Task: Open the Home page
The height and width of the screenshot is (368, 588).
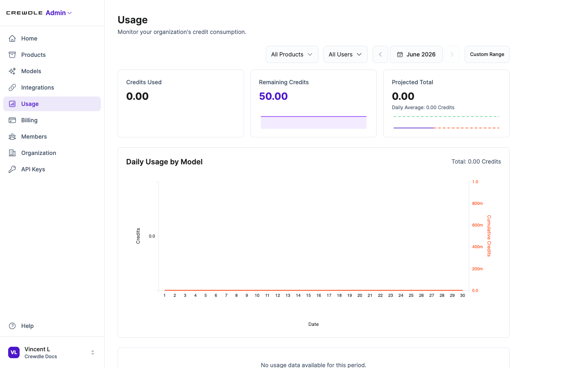Action: point(52,38)
